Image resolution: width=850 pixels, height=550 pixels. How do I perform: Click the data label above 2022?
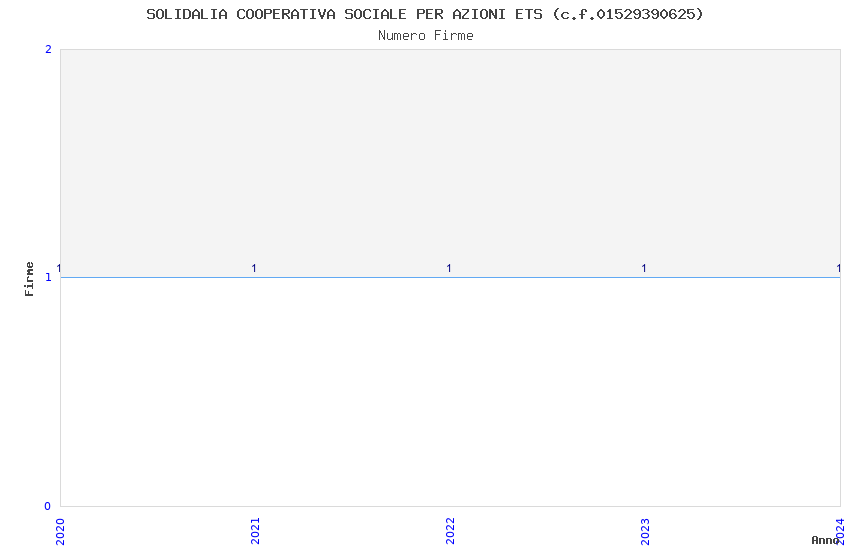click(449, 268)
